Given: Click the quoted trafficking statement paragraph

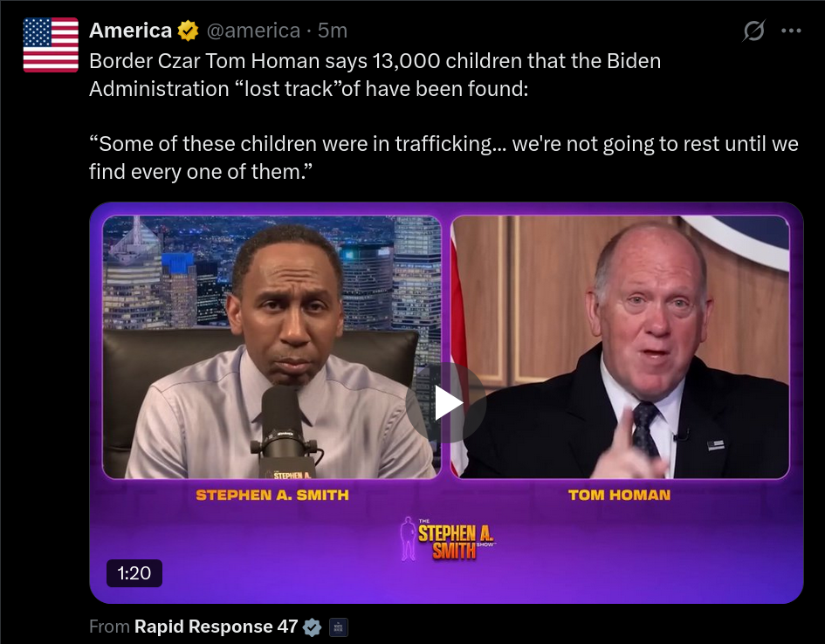Looking at the screenshot, I should (x=443, y=157).
